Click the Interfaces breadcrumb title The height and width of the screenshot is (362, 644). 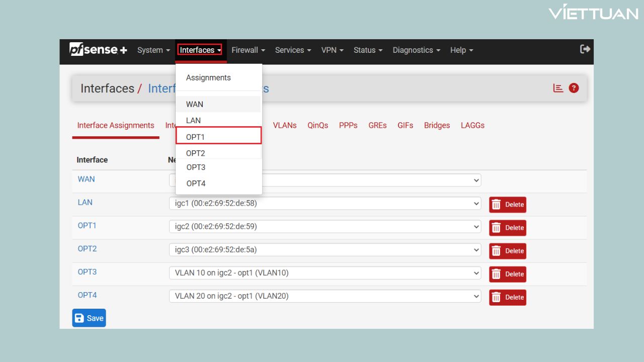[x=107, y=88]
